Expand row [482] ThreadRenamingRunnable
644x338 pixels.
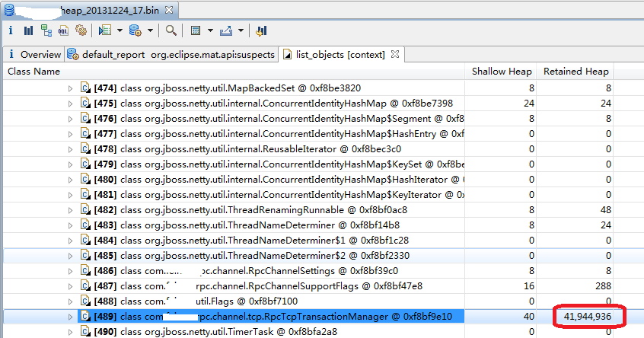[x=70, y=210]
